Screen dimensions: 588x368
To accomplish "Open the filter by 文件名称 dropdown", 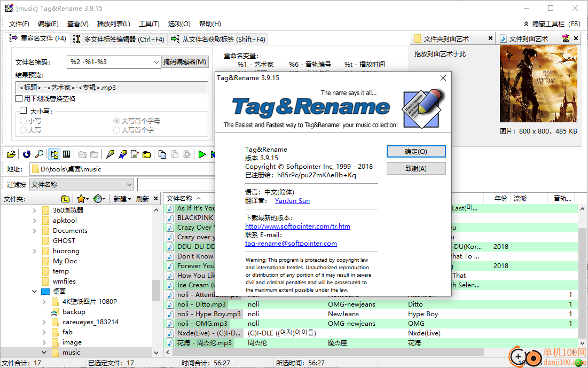I will coord(129,185).
